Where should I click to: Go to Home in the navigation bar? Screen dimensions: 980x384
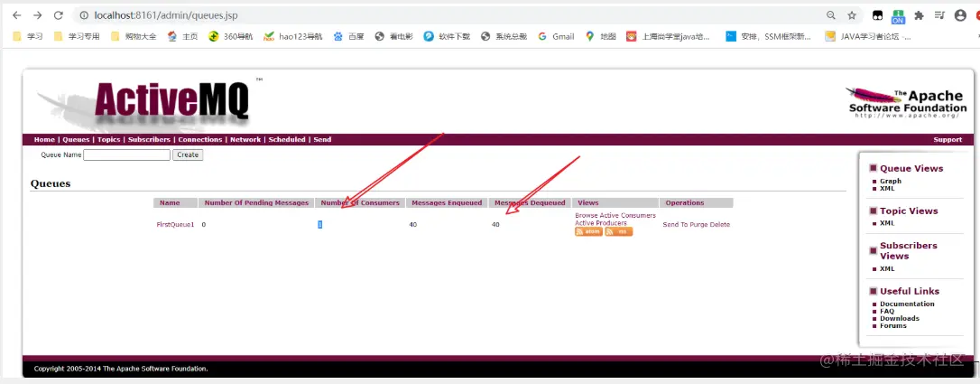pyautogui.click(x=44, y=139)
